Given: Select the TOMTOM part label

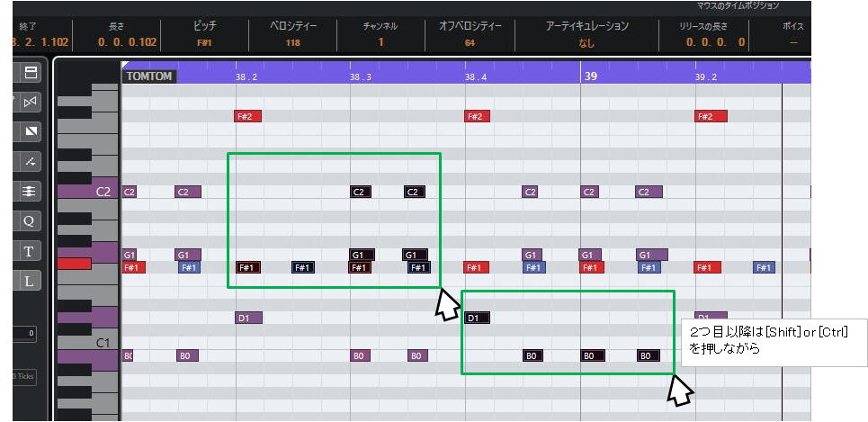Looking at the screenshot, I should pos(149,76).
